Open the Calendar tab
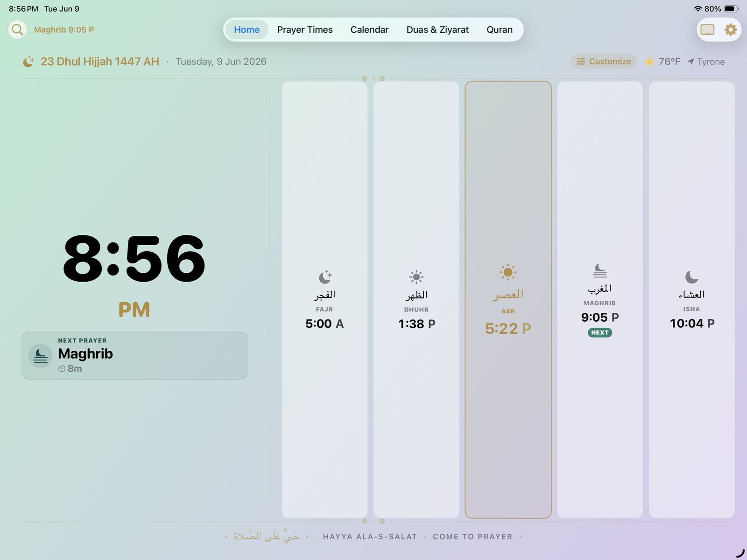 (x=369, y=29)
